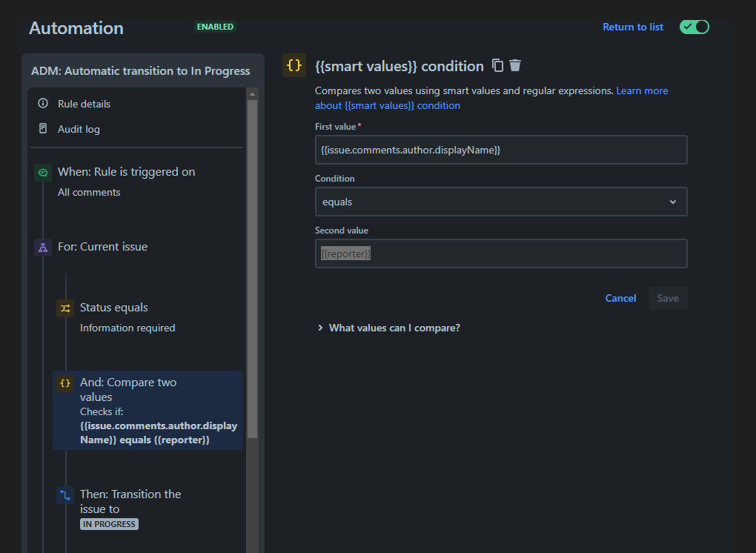Viewport: 756px width, 553px height.
Task: Cancel the condition edits
Action: click(620, 297)
